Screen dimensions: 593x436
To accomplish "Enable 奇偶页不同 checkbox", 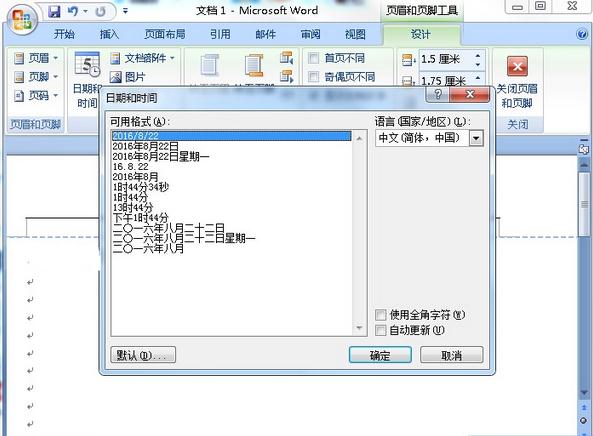I will coord(313,77).
